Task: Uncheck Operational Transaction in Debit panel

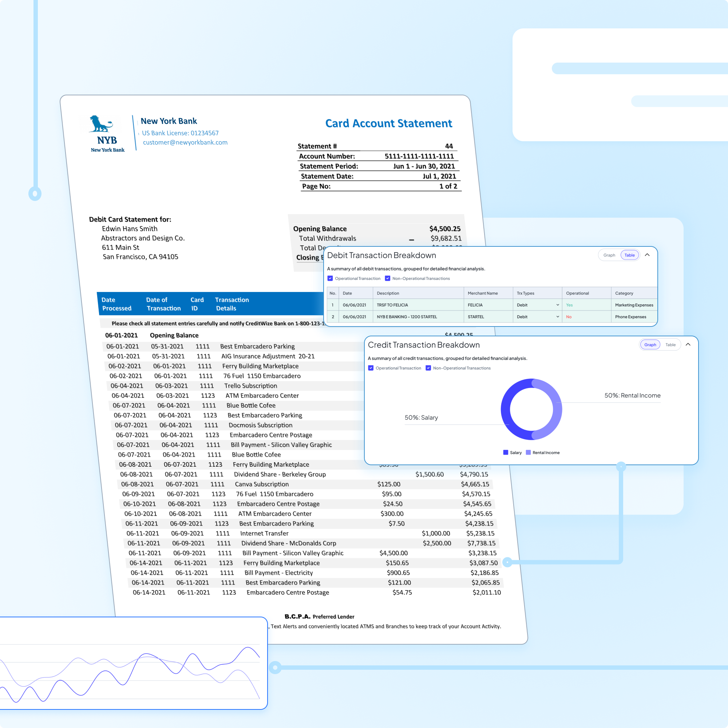Action: point(330,278)
